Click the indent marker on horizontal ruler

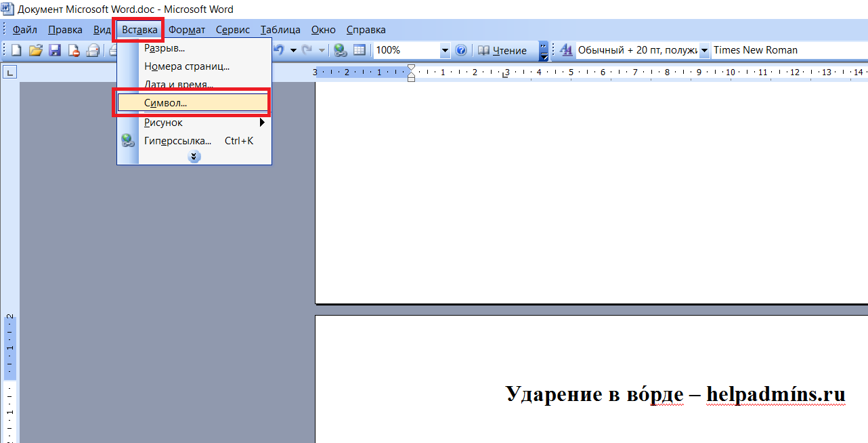tap(411, 72)
